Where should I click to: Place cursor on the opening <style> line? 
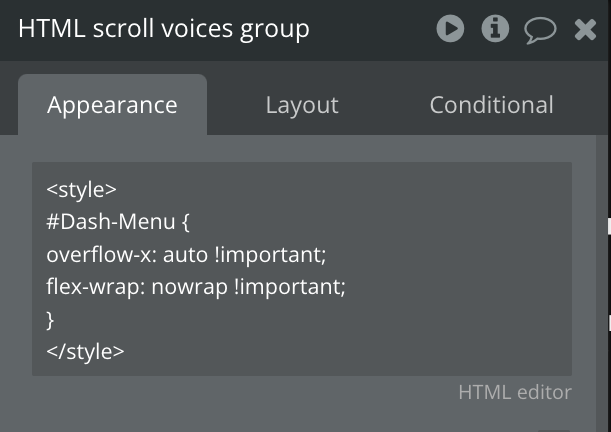tap(81, 190)
